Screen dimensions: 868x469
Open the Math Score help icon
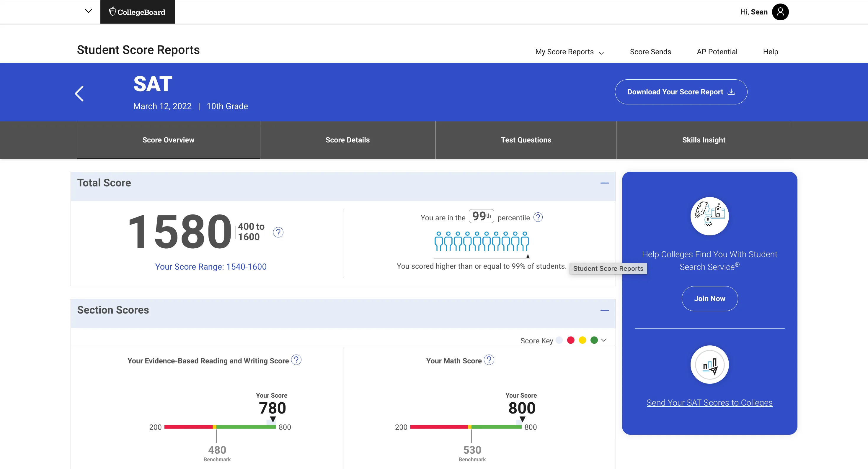click(x=489, y=360)
